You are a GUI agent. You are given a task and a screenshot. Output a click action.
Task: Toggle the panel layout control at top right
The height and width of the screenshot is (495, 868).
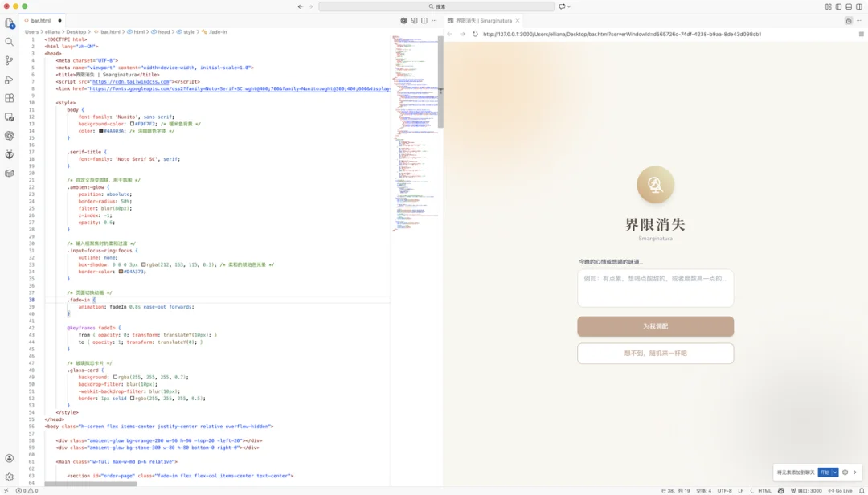[x=849, y=6]
